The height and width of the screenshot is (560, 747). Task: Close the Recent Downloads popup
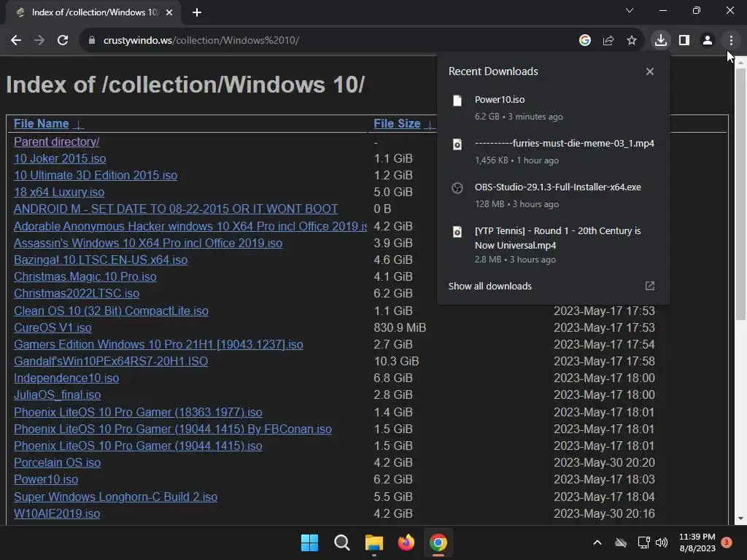pos(650,71)
